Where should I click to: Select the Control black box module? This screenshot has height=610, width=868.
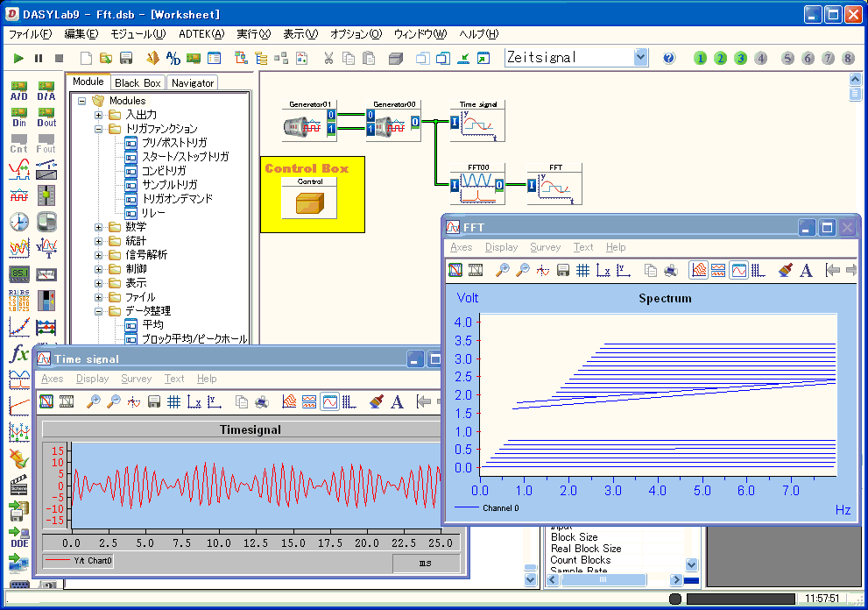[x=309, y=198]
